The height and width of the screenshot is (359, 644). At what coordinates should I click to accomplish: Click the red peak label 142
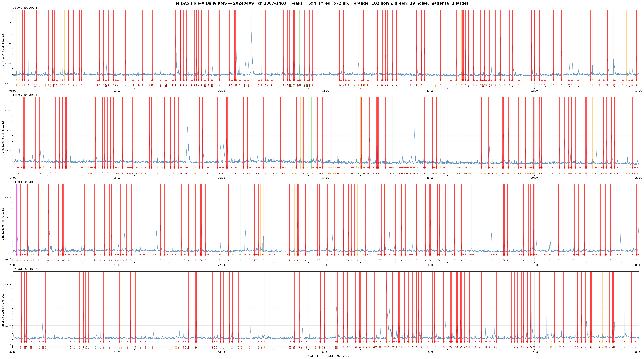[519, 86]
